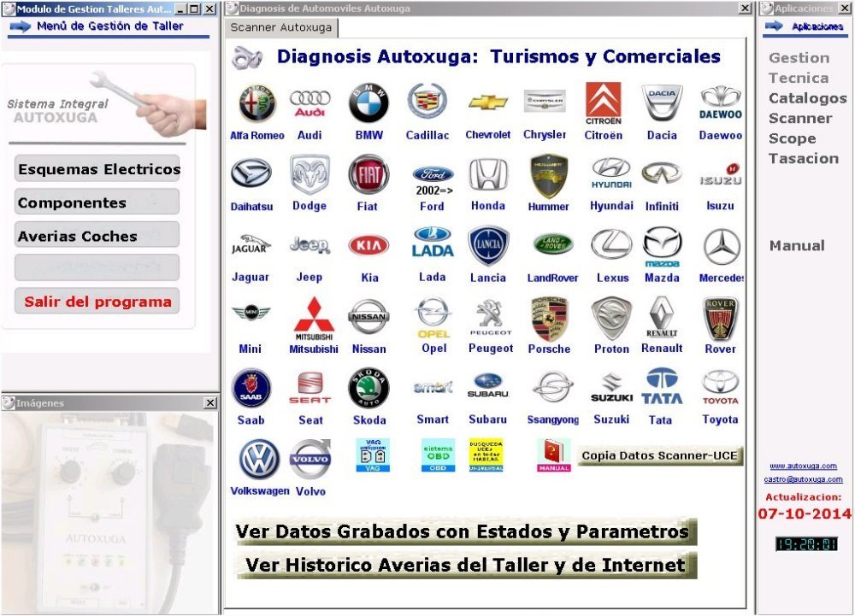Open Tecnica in Aplicaciones panel
This screenshot has height=616, width=855.
point(799,78)
